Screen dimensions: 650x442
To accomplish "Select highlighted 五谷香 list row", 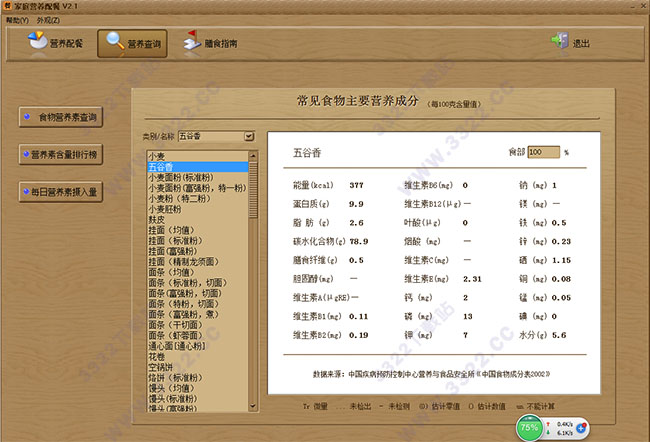I will coord(197,167).
